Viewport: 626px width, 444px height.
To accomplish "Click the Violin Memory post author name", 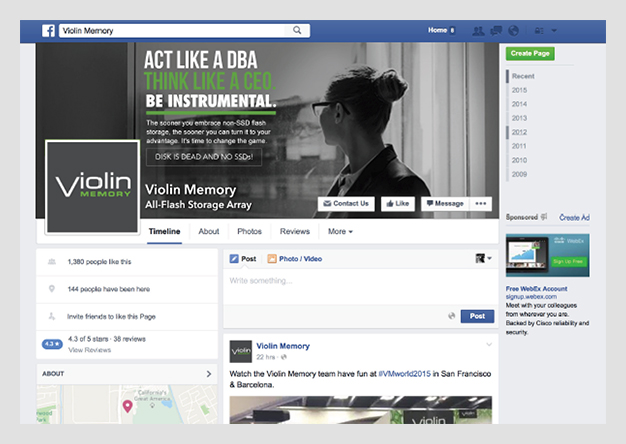I will pyautogui.click(x=283, y=346).
